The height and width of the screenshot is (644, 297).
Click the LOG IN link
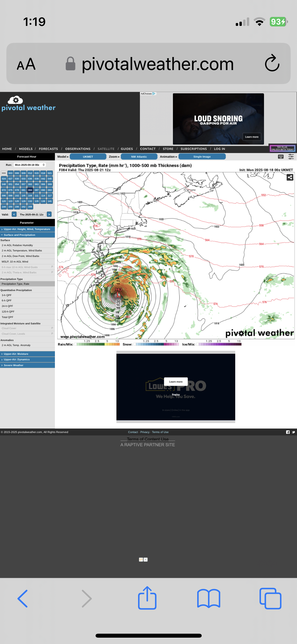tap(220, 149)
